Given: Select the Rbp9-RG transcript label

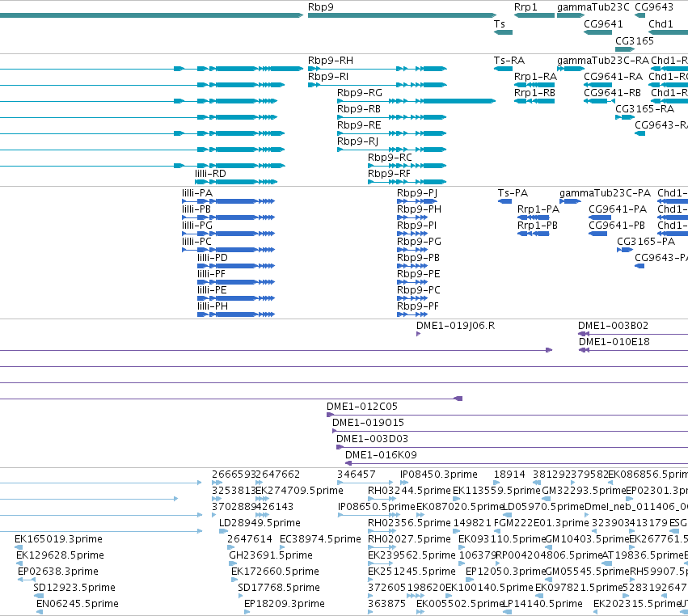Looking at the screenshot, I should (x=359, y=93).
